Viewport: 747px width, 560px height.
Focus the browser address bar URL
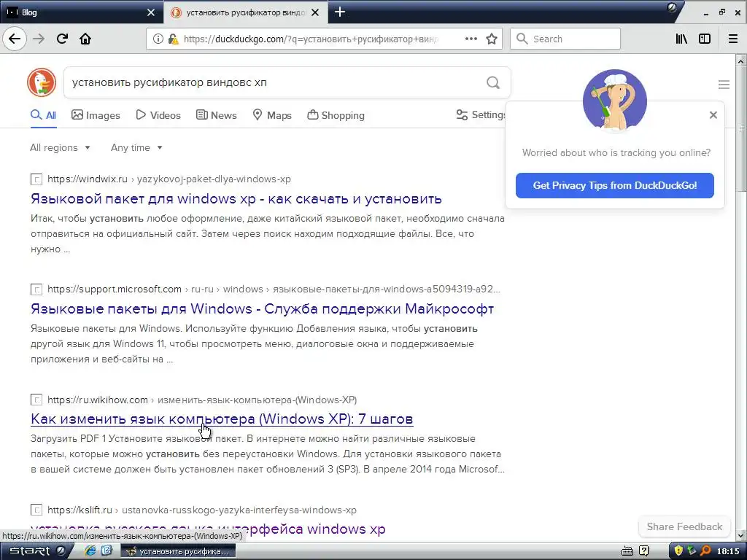(x=310, y=39)
